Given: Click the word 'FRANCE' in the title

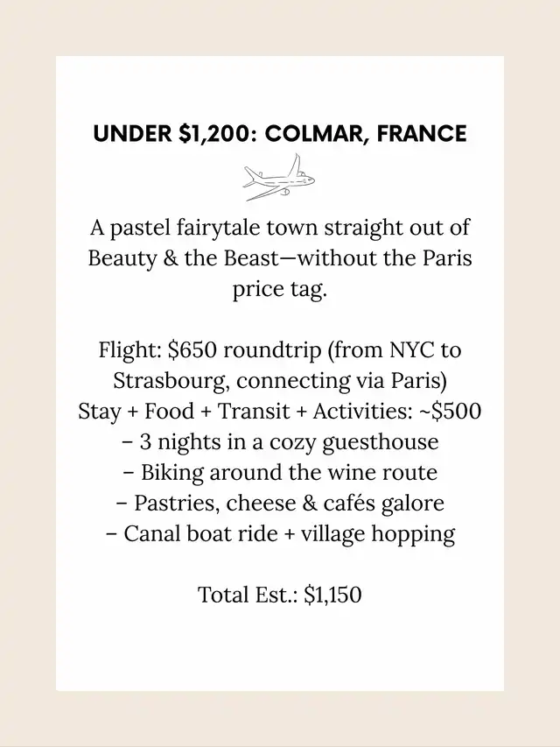Looking at the screenshot, I should coord(422,133).
